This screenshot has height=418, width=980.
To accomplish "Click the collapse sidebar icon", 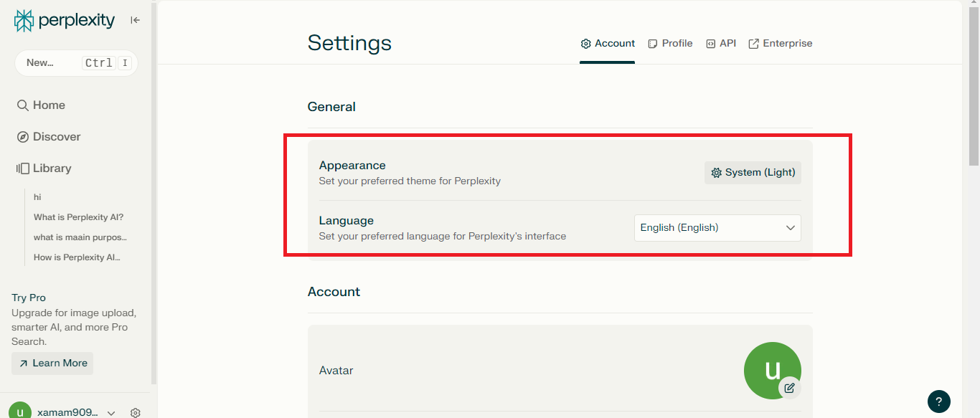I will (x=135, y=20).
